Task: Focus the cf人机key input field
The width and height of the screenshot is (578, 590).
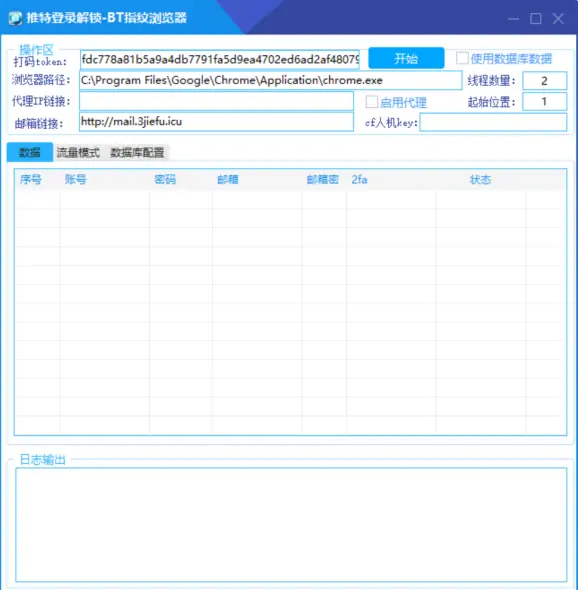Action: coord(493,122)
